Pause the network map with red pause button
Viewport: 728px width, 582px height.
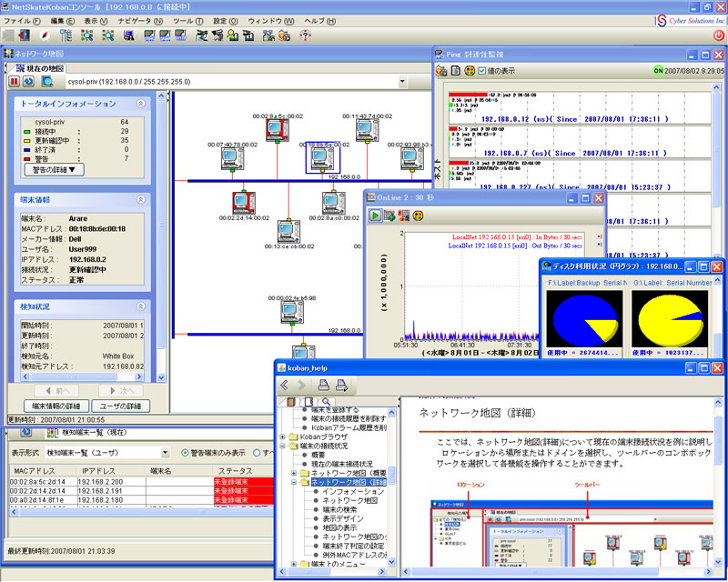(x=15, y=82)
